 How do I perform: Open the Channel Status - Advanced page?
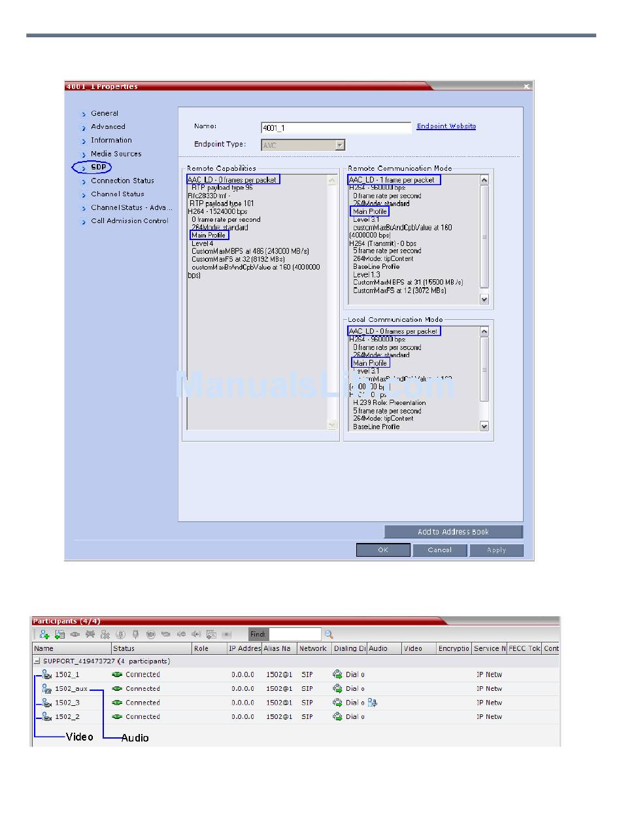(132, 207)
